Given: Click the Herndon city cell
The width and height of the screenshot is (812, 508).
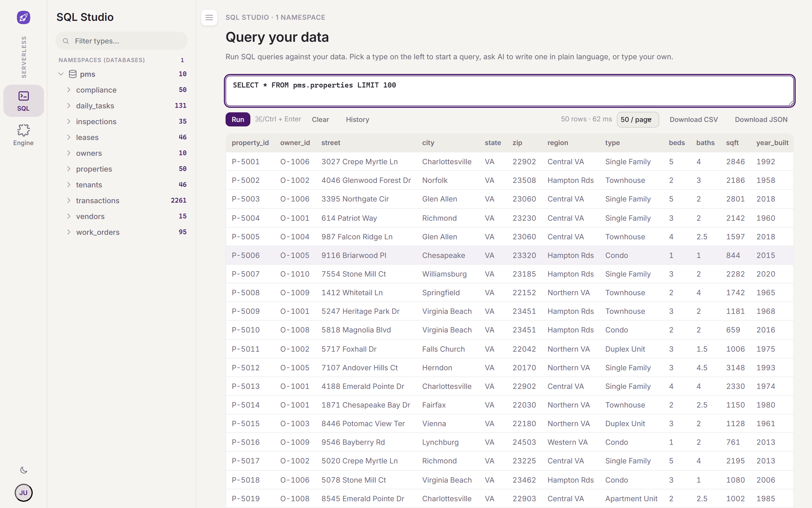Looking at the screenshot, I should pos(437,367).
